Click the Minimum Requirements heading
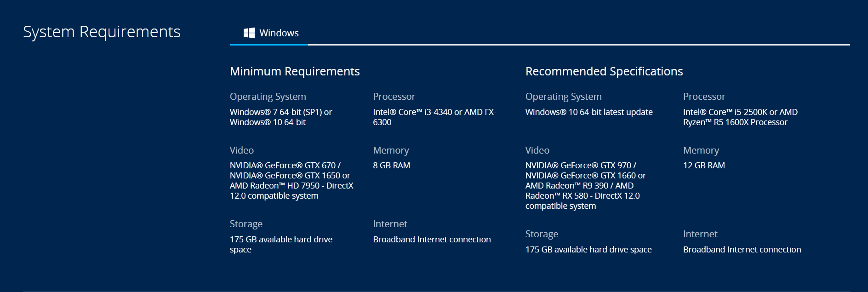The height and width of the screenshot is (292, 868). coord(295,71)
